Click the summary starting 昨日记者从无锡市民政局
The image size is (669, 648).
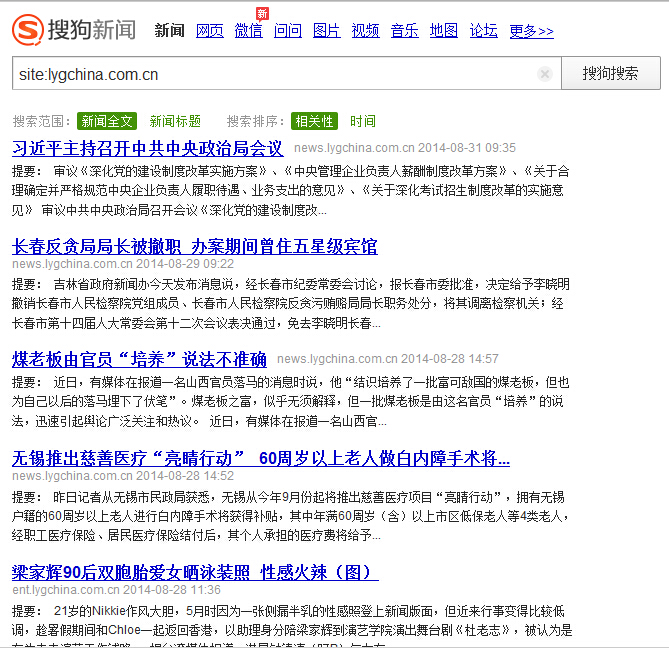coord(291,516)
